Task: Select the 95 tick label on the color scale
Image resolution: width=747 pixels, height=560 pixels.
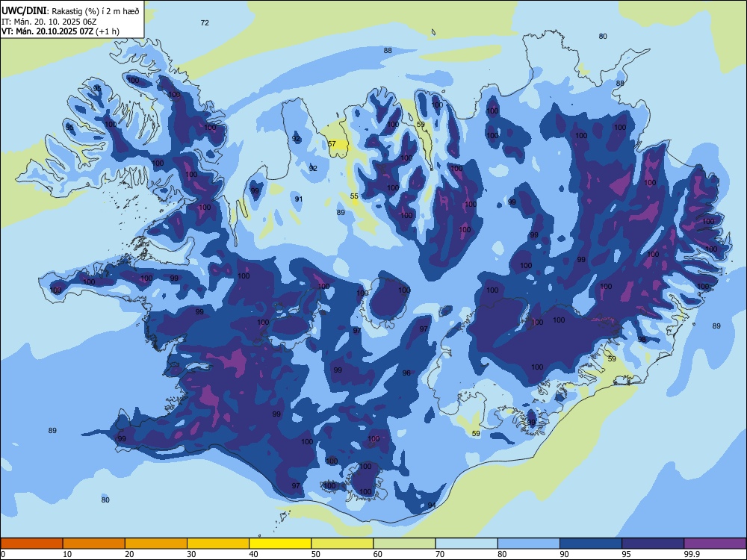Action: pos(626,554)
